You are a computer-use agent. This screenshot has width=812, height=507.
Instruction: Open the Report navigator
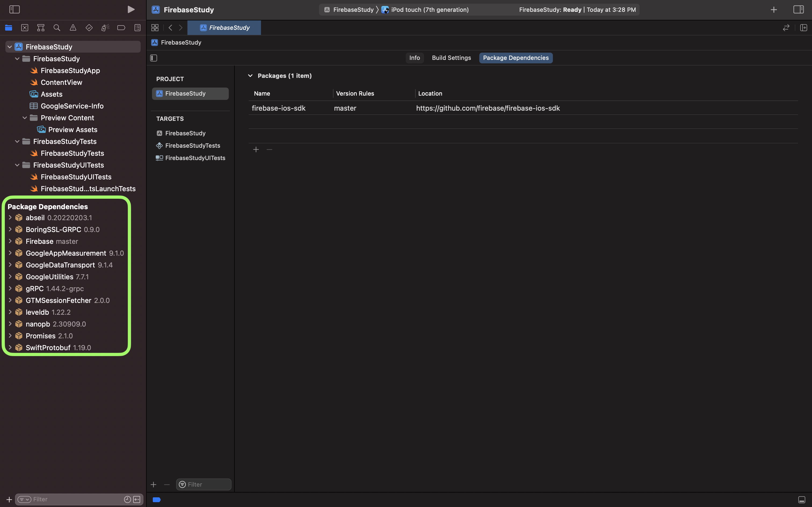point(137,27)
